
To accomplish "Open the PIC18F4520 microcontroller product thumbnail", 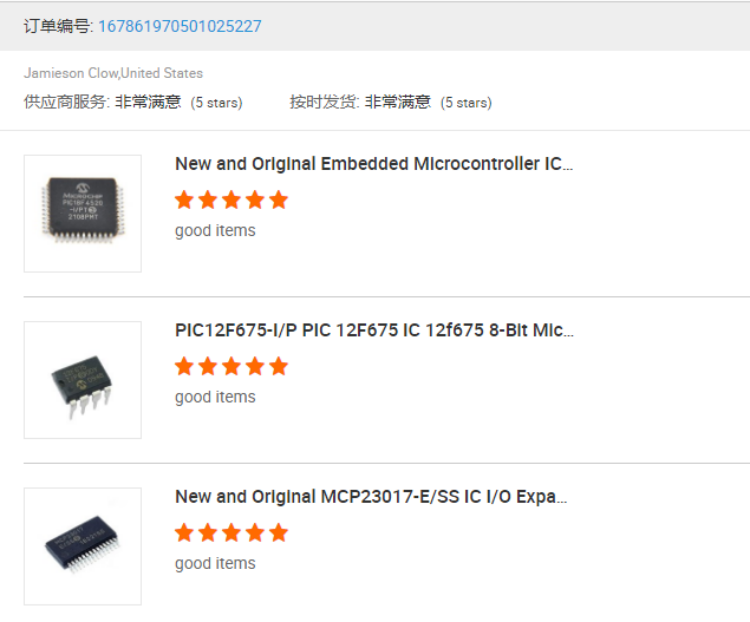I will [x=83, y=213].
